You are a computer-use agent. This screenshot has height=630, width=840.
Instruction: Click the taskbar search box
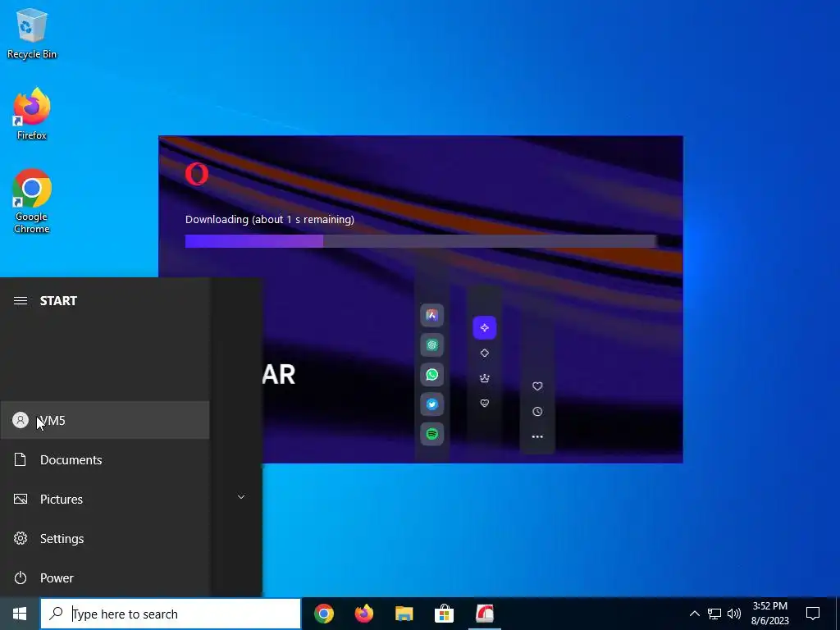pyautogui.click(x=171, y=614)
